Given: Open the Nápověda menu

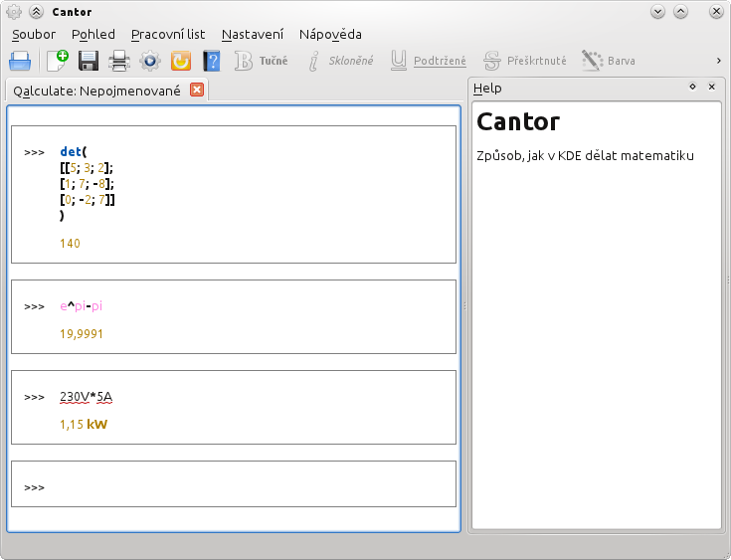Looking at the screenshot, I should click(330, 35).
